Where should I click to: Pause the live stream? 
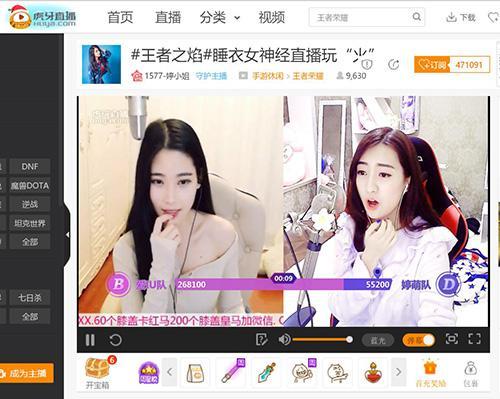(90, 340)
